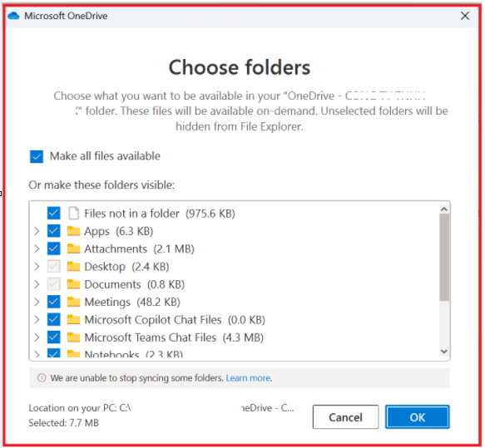
Task: Confirm folder selection with OK
Action: (418, 417)
